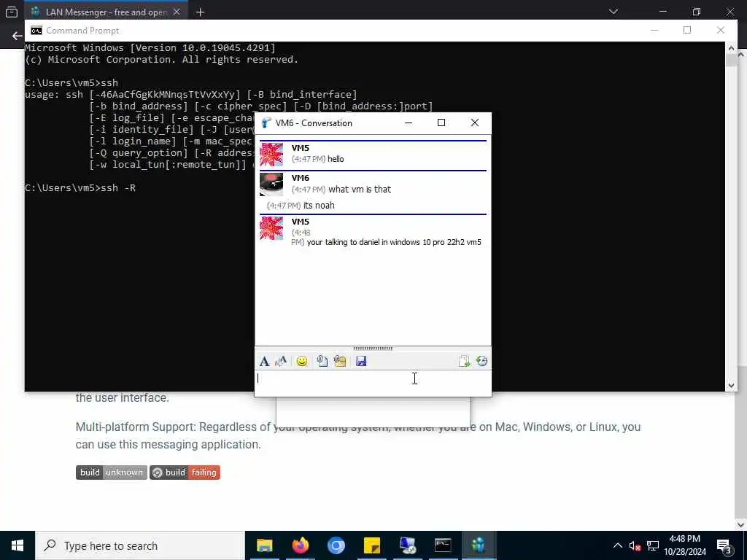The image size is (747, 560).
Task: Insert a smiley emoticon
Action: coord(301,362)
